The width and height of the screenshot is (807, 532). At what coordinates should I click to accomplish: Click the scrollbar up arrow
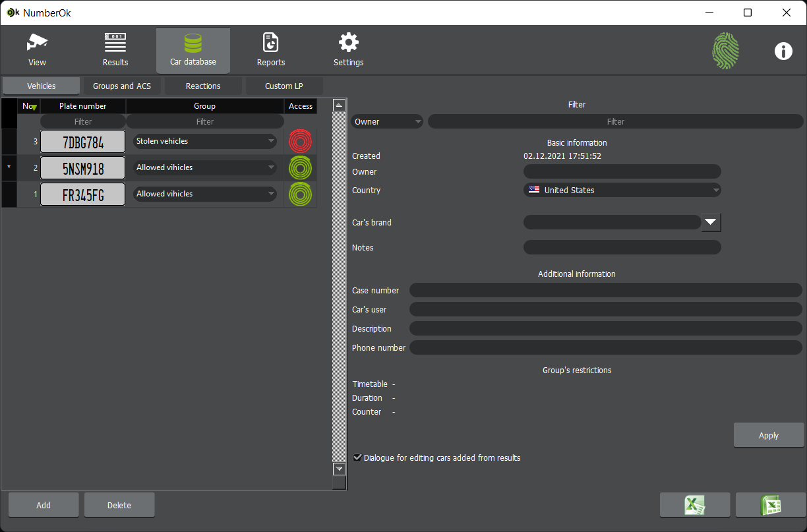(340, 105)
